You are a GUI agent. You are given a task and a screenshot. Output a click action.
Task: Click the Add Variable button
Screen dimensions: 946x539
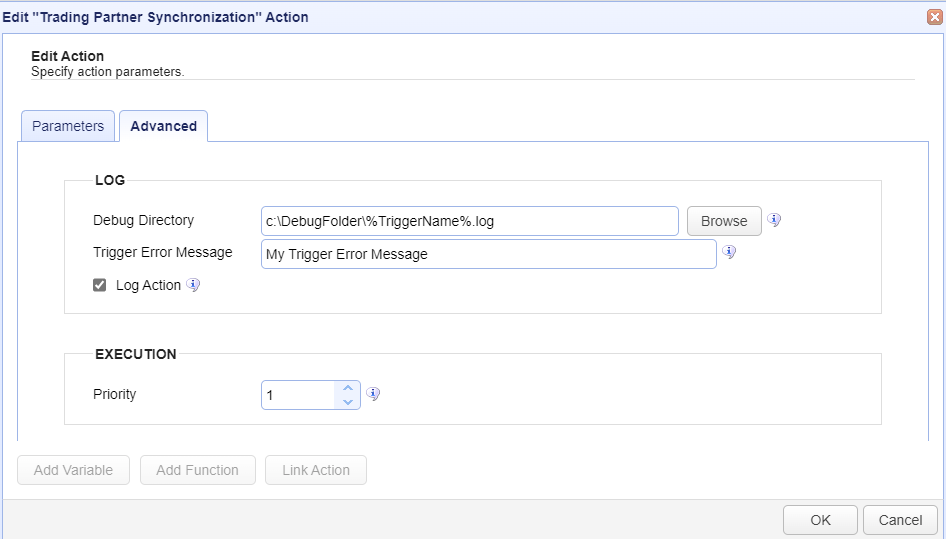74,470
